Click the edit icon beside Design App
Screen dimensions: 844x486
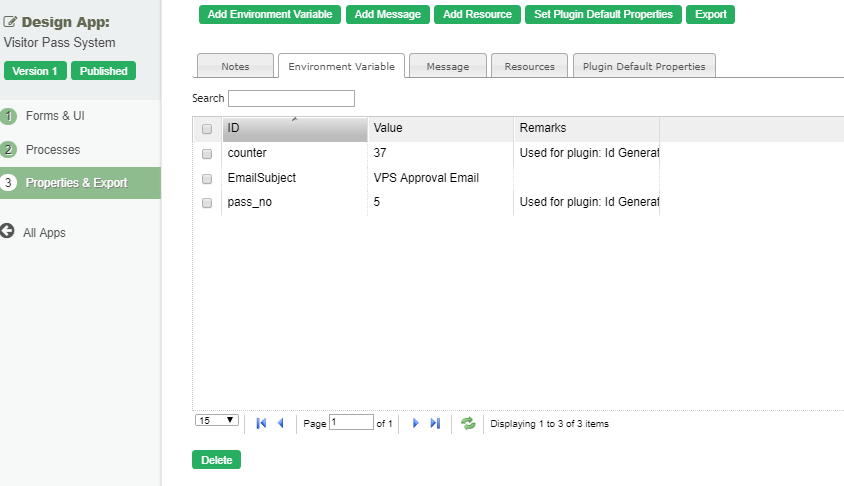click(x=11, y=22)
